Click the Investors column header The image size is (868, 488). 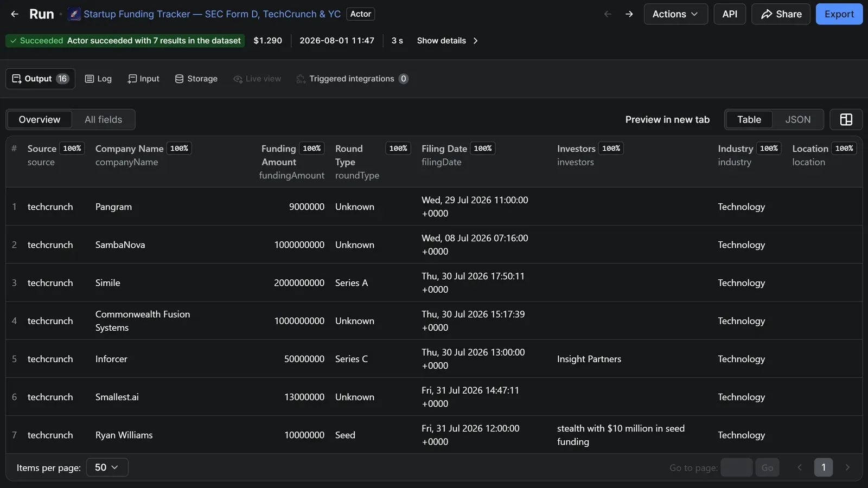click(576, 149)
